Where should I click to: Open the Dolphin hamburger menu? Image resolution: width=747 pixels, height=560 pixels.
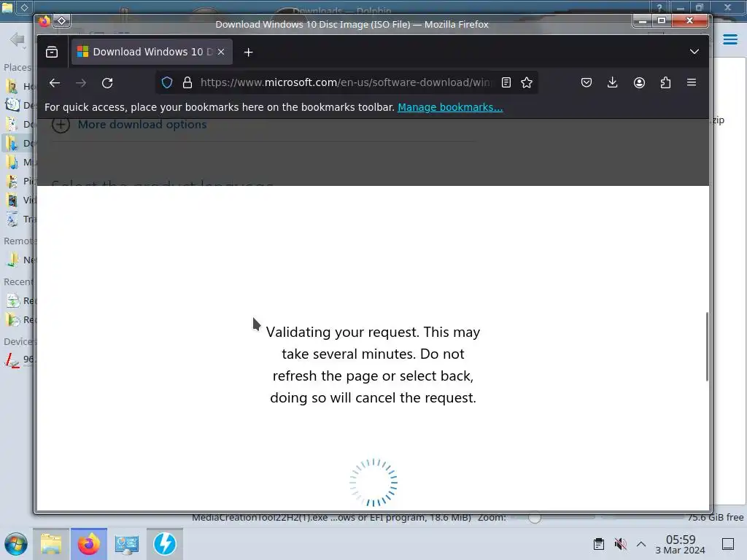coord(729,39)
